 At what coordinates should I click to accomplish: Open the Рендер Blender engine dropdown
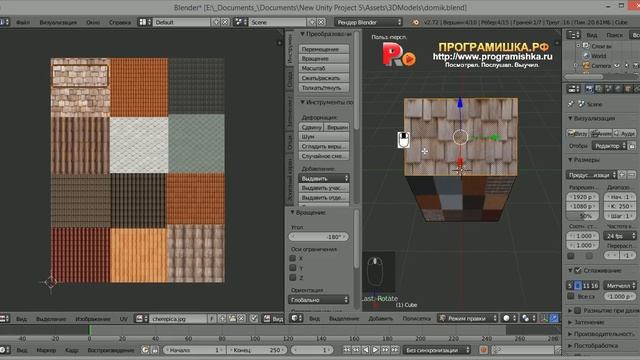tap(369, 22)
